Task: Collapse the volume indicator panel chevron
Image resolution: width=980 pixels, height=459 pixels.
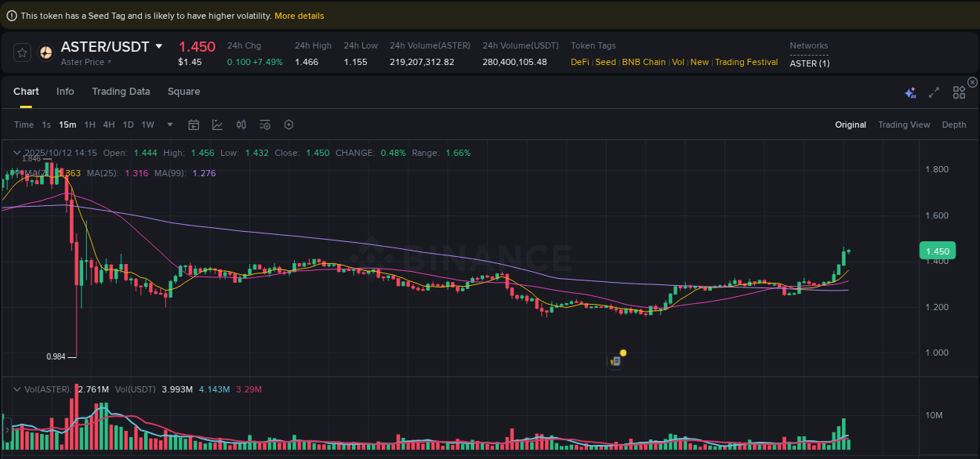Action: tap(16, 389)
